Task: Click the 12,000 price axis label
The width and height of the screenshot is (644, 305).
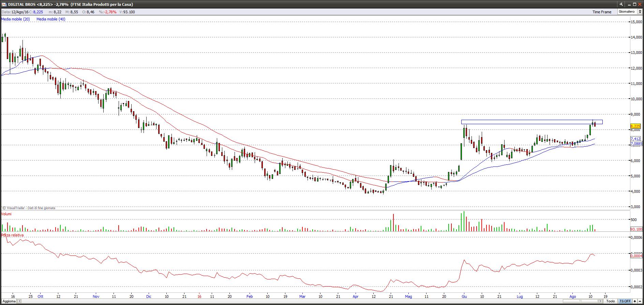Action: 636,68
